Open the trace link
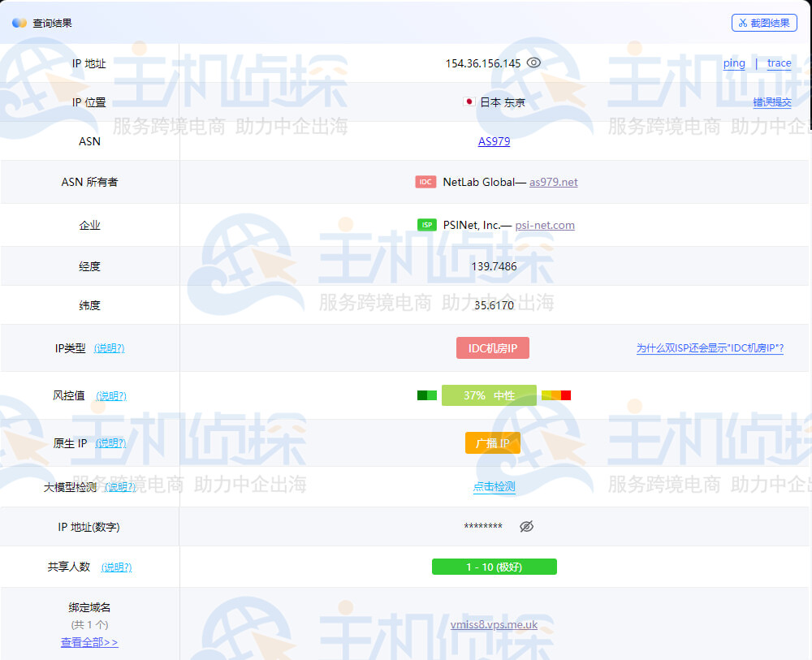The height and width of the screenshot is (660, 812). point(779,63)
